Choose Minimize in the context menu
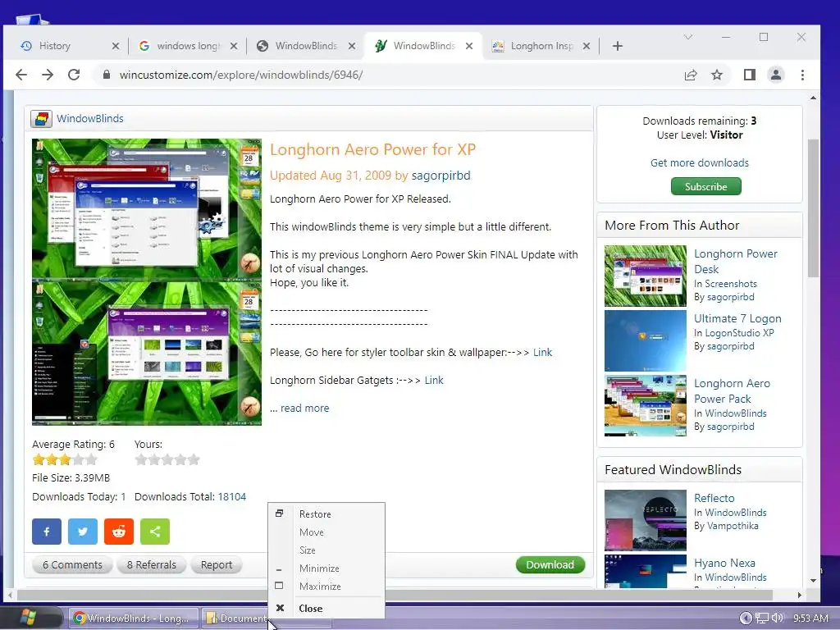840x630 pixels. point(326,568)
